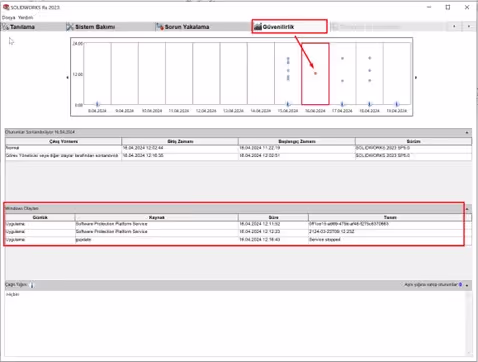The image size is (478, 362).
Task: Collapse the Windows Olayları section
Action: pyautogui.click(x=467, y=209)
